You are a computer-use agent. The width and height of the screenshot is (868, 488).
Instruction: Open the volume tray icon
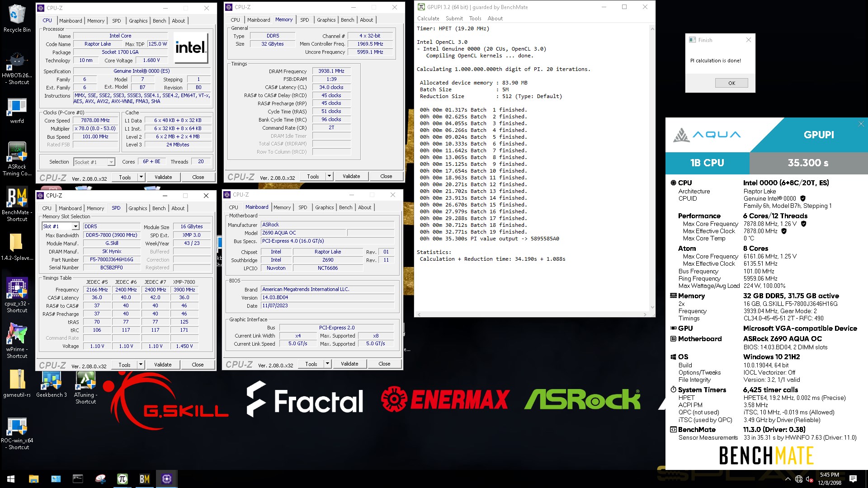809,479
